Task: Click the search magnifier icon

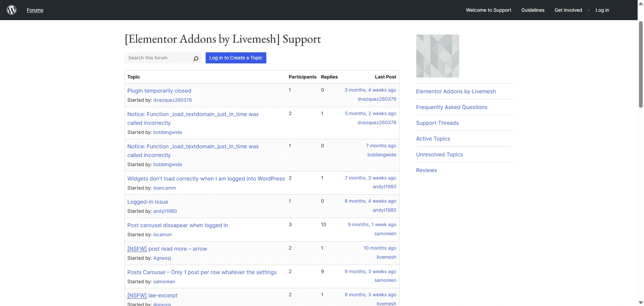Action: tap(196, 58)
